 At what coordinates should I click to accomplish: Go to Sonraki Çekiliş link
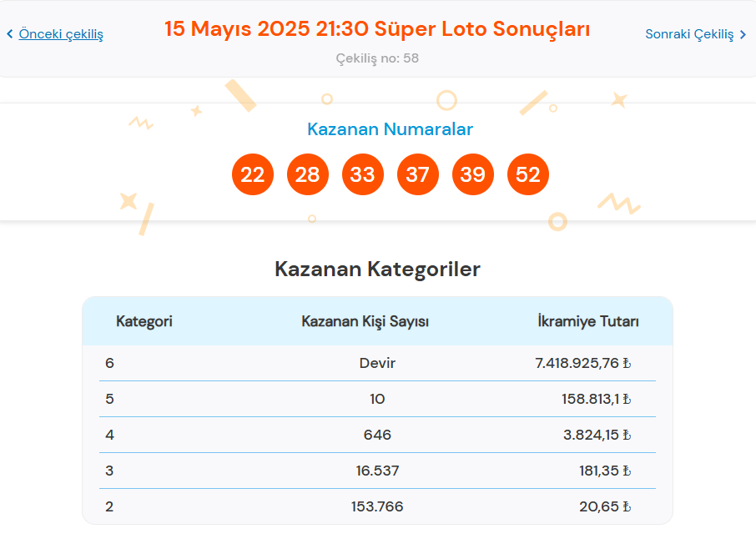coord(689,34)
